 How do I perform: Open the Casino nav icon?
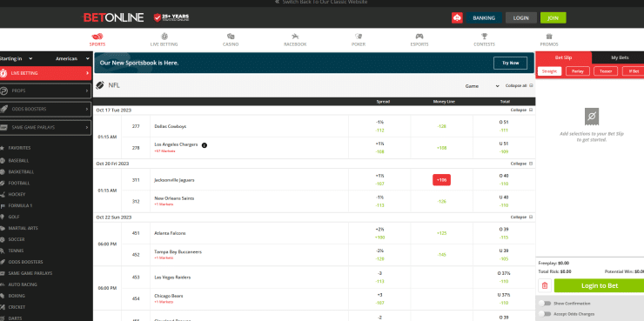click(x=231, y=37)
